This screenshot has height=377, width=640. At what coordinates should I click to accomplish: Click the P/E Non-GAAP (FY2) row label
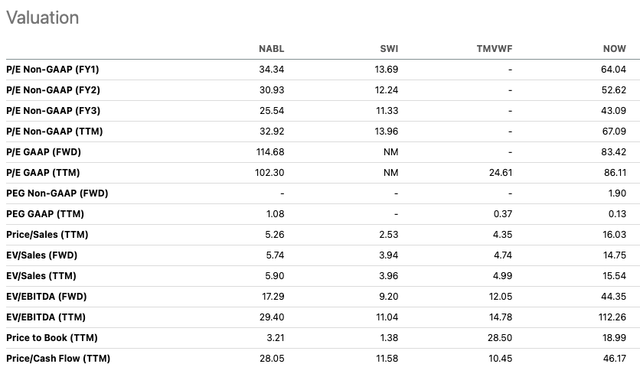[53, 90]
